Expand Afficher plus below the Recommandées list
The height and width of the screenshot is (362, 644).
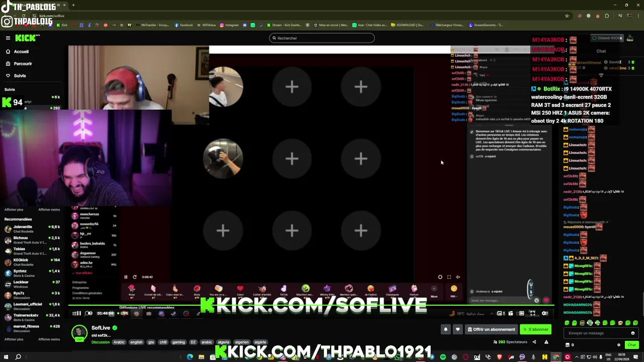(x=14, y=339)
